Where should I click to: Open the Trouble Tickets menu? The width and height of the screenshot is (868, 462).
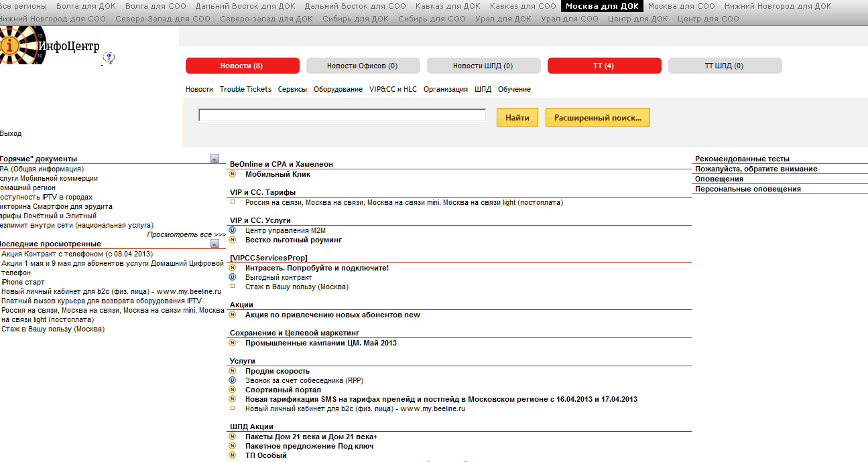(245, 89)
